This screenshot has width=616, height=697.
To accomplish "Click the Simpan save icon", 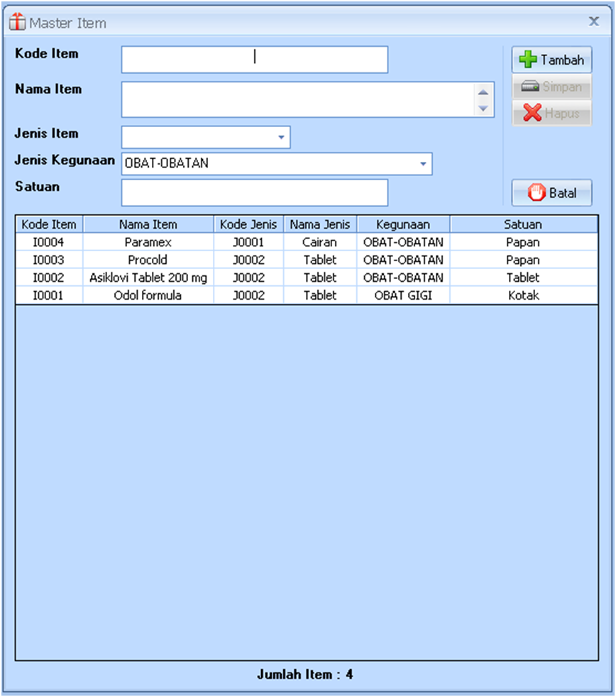I will click(532, 87).
